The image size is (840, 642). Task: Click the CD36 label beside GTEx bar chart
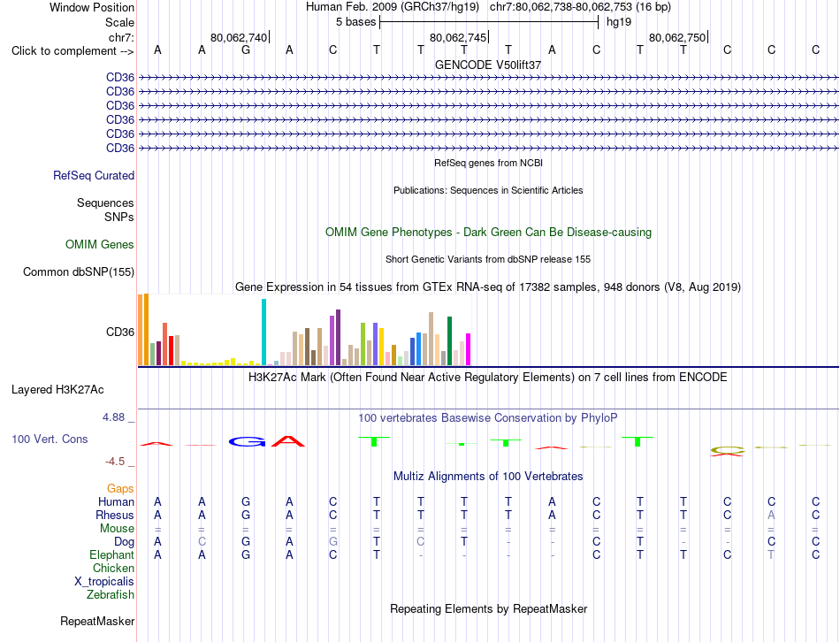[x=120, y=332]
